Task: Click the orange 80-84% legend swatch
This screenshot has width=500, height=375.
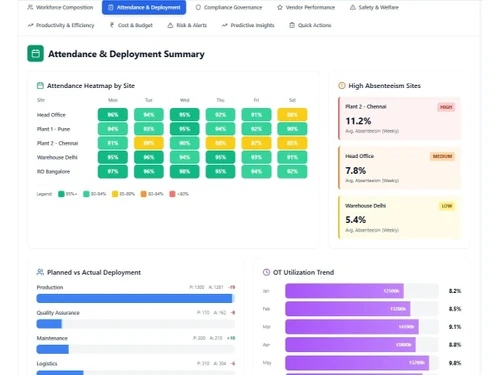Action: [x=144, y=194]
